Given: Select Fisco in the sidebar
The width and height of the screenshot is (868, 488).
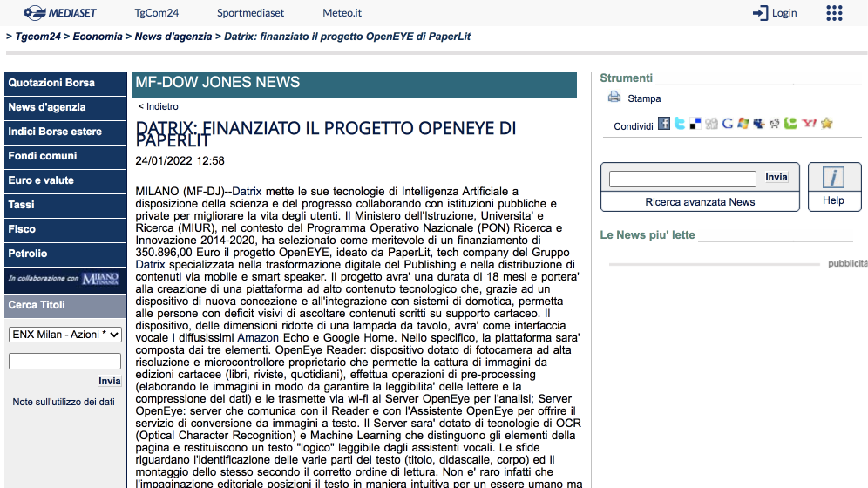Looking at the screenshot, I should click(x=65, y=229).
